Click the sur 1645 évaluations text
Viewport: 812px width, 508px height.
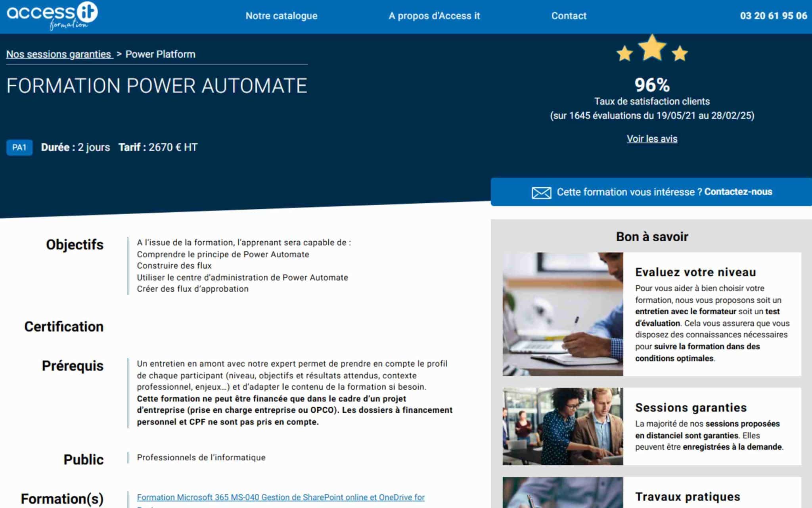point(652,116)
